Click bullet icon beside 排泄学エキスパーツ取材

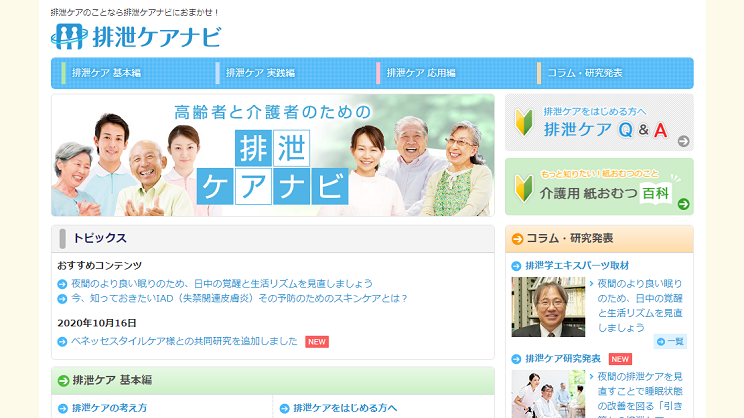pyautogui.click(x=516, y=266)
